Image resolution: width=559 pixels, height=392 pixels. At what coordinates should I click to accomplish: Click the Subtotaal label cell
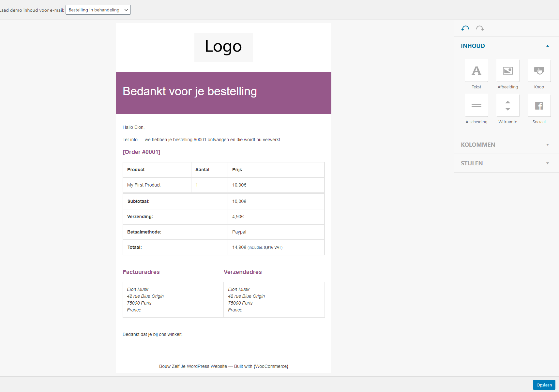[x=175, y=201]
